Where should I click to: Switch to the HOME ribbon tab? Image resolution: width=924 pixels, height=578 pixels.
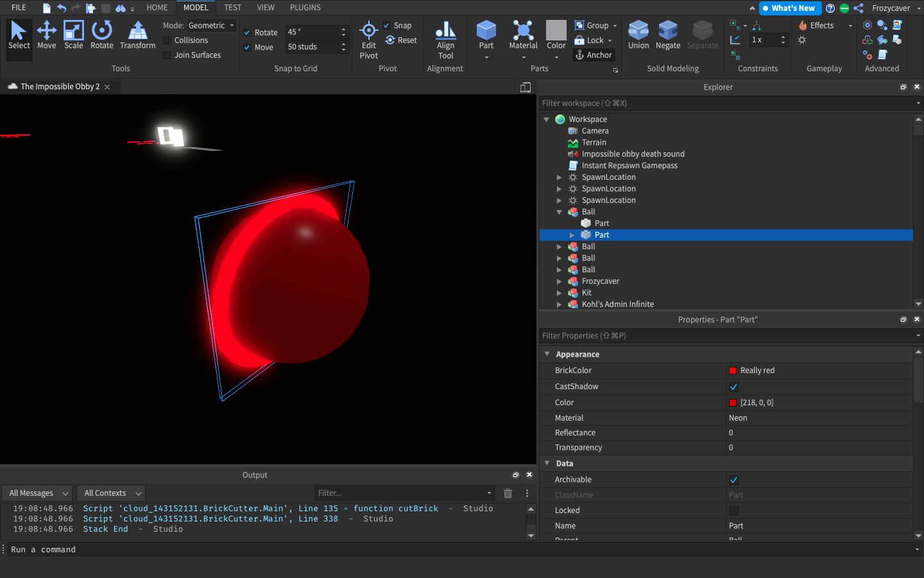click(x=157, y=8)
